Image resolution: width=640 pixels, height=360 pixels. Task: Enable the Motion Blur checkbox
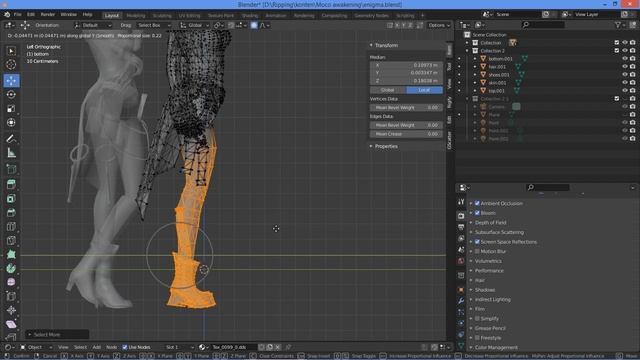[x=477, y=251]
